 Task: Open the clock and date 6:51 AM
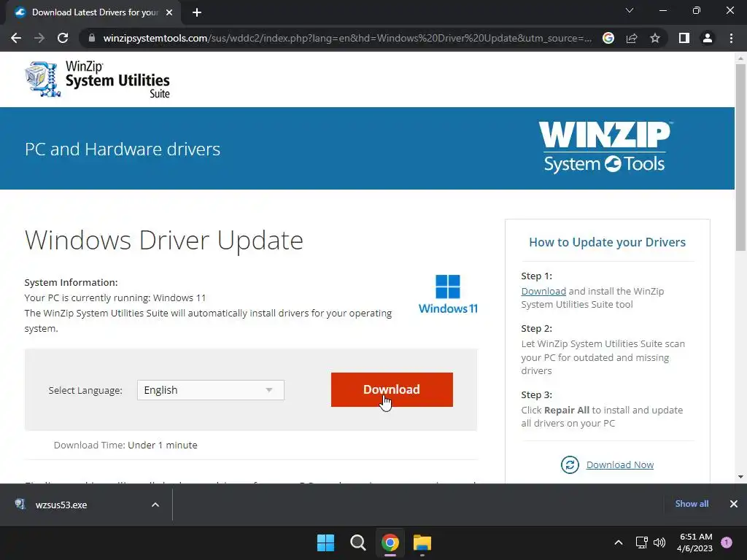[x=694, y=542]
